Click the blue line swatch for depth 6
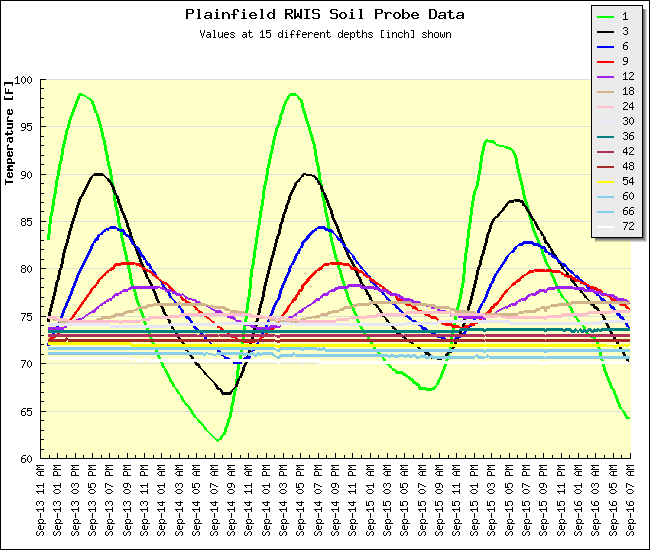Viewport: 650px width, 550px height. click(606, 46)
